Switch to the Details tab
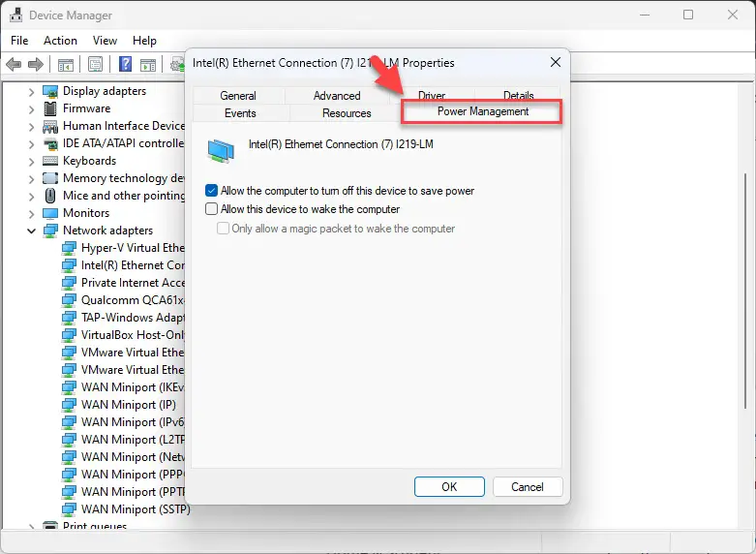This screenshot has height=554, width=756. coord(518,95)
